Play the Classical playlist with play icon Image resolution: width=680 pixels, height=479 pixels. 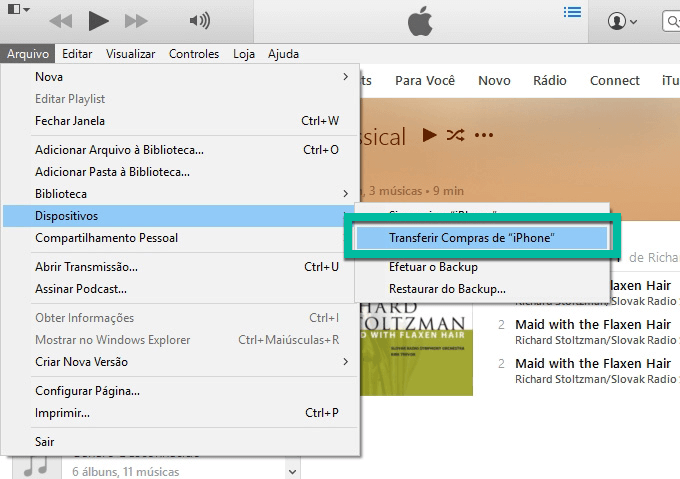429,135
